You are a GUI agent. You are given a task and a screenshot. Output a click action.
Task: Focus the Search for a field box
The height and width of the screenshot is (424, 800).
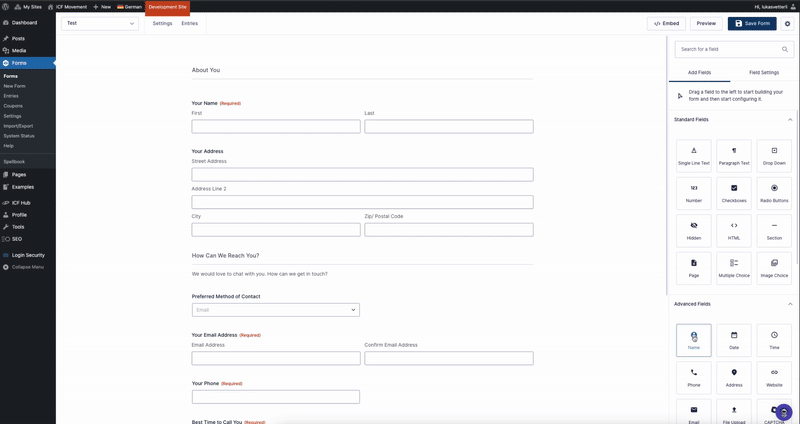point(734,49)
